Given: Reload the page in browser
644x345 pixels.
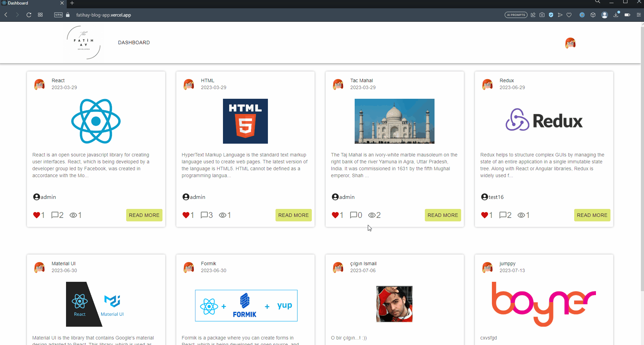Looking at the screenshot, I should pyautogui.click(x=29, y=15).
